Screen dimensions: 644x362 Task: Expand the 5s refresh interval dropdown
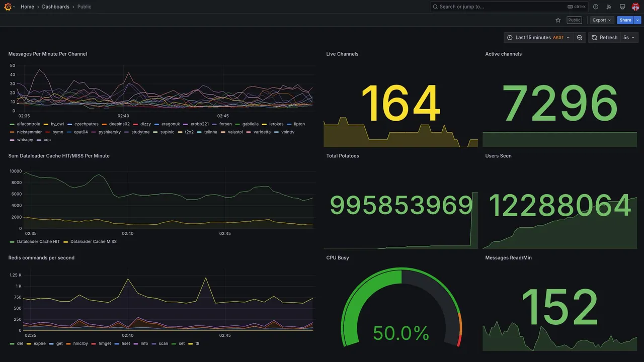629,38
